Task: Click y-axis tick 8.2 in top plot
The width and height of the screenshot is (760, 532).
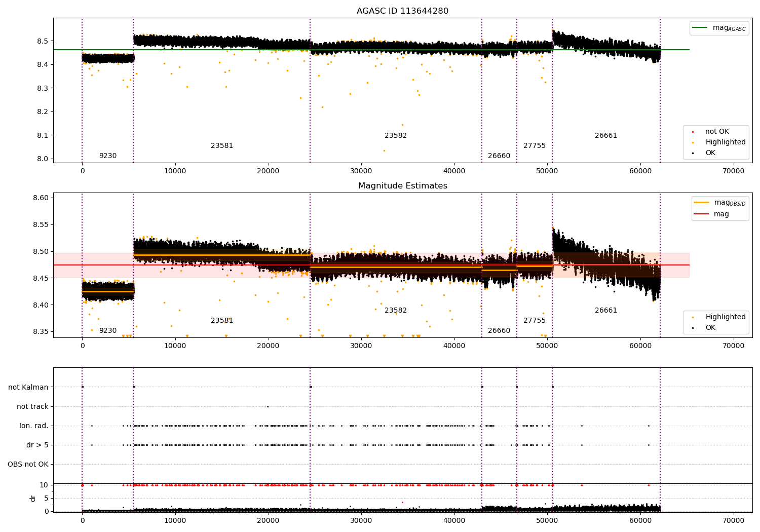Action: [x=43, y=111]
